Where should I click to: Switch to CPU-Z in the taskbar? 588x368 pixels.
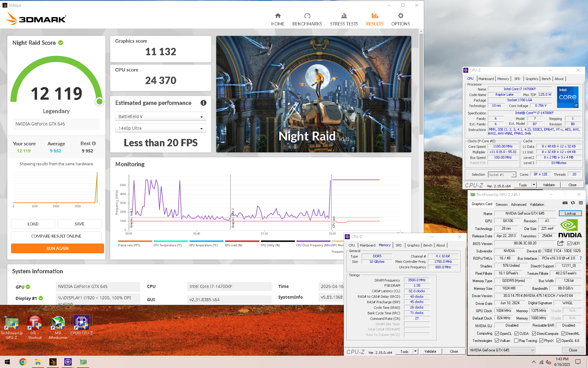pyautogui.click(x=68, y=362)
